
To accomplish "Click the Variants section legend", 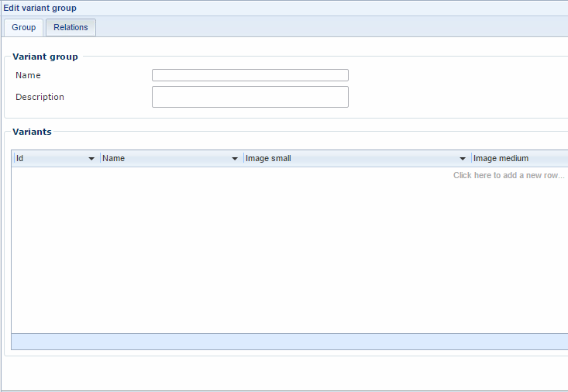I will [32, 132].
